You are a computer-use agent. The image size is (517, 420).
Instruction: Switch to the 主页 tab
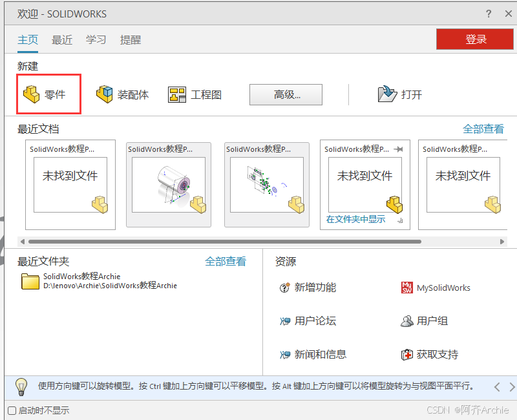(x=28, y=40)
